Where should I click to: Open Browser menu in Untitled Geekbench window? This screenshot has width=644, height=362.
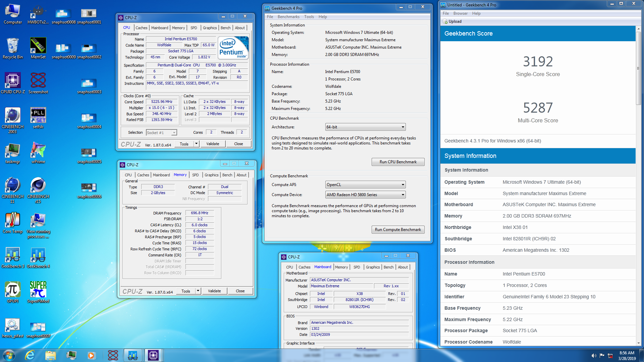[460, 13]
